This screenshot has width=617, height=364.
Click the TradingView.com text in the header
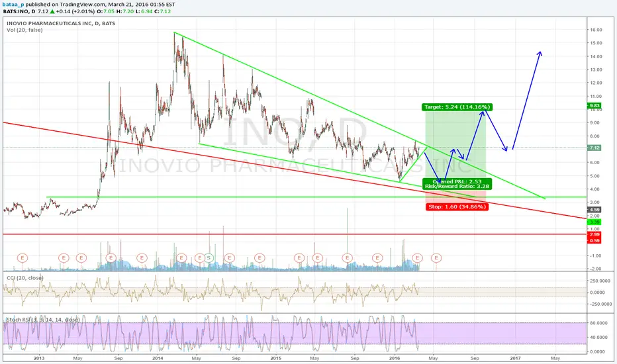[x=82, y=5]
